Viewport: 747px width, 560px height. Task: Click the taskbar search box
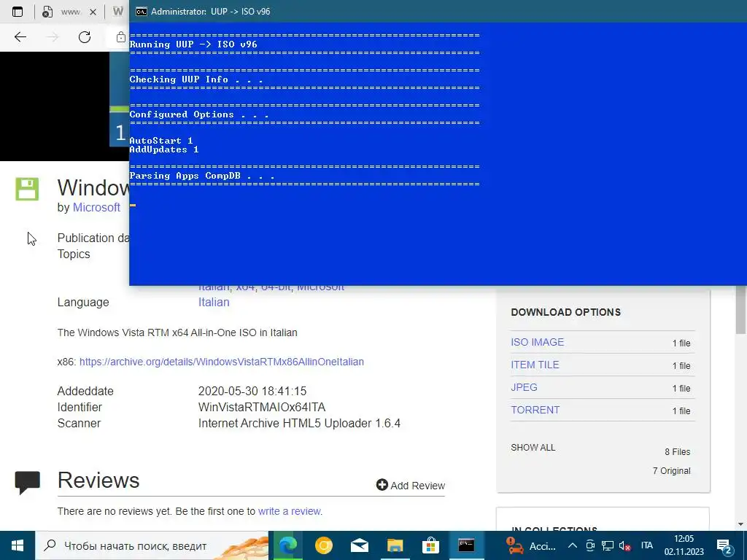152,545
